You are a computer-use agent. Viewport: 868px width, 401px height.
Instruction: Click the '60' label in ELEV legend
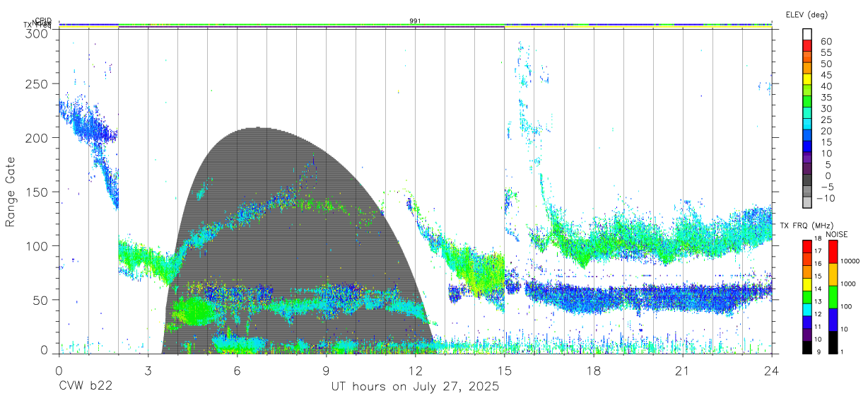pyautogui.click(x=826, y=42)
